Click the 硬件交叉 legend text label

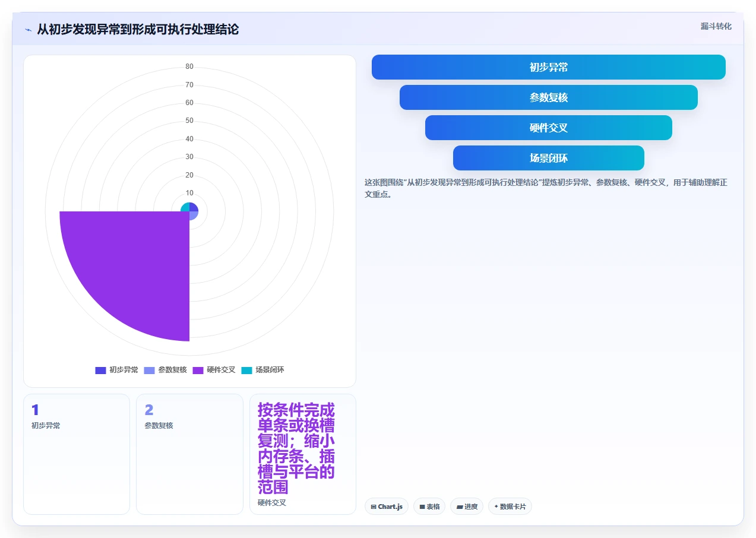click(221, 370)
